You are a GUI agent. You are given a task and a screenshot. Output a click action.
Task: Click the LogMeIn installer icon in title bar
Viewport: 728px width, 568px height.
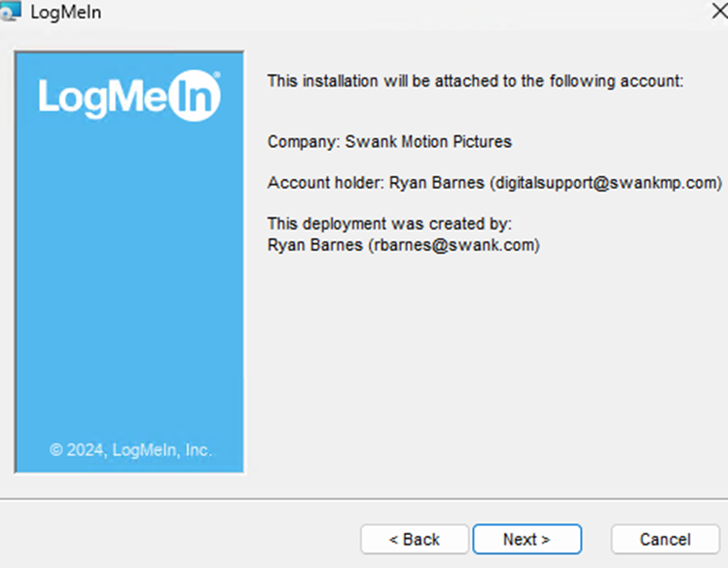pos(10,13)
